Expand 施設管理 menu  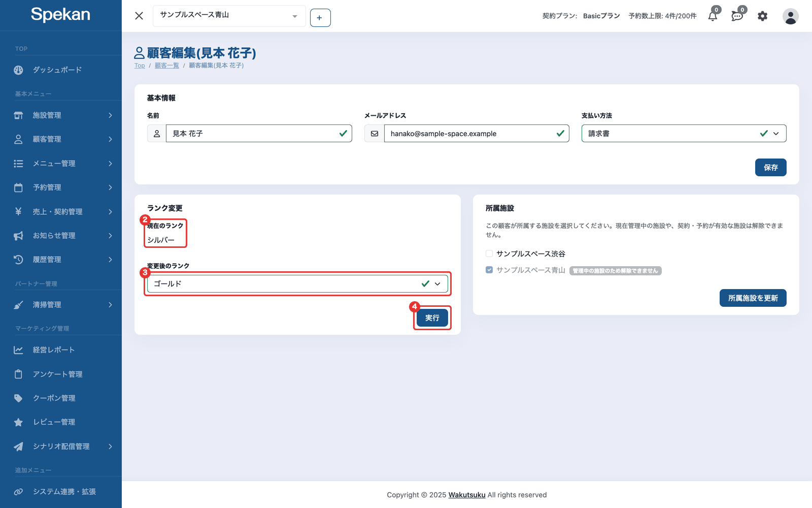click(61, 115)
